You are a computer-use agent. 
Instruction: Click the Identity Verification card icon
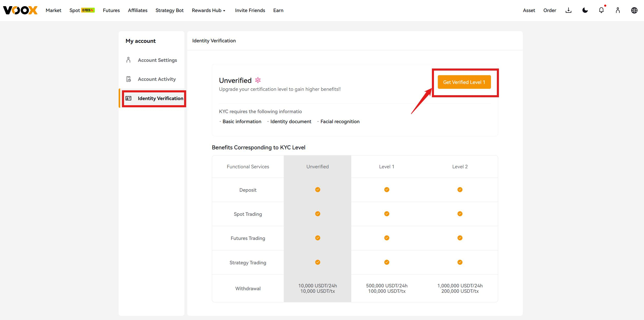click(x=128, y=98)
